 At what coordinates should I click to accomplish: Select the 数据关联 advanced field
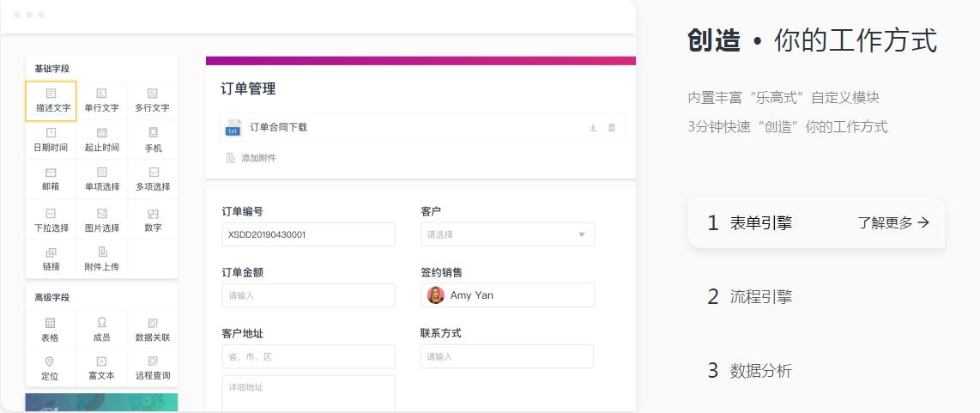pyautogui.click(x=153, y=329)
